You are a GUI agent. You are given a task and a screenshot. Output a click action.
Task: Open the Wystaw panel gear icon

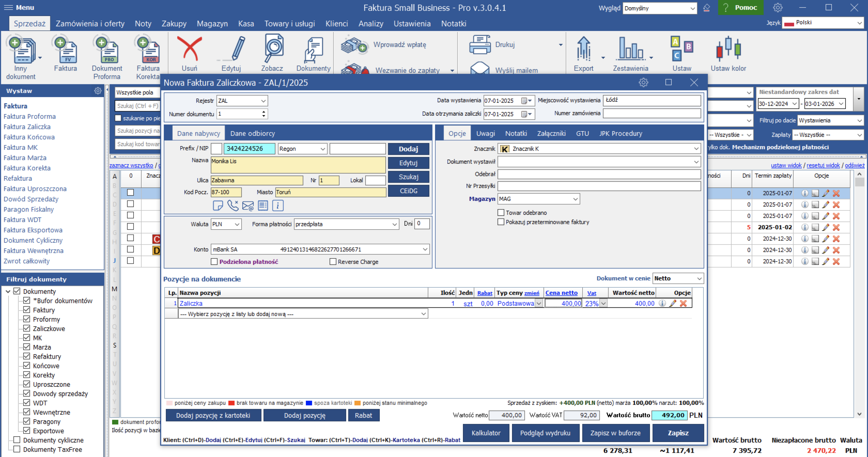(98, 91)
